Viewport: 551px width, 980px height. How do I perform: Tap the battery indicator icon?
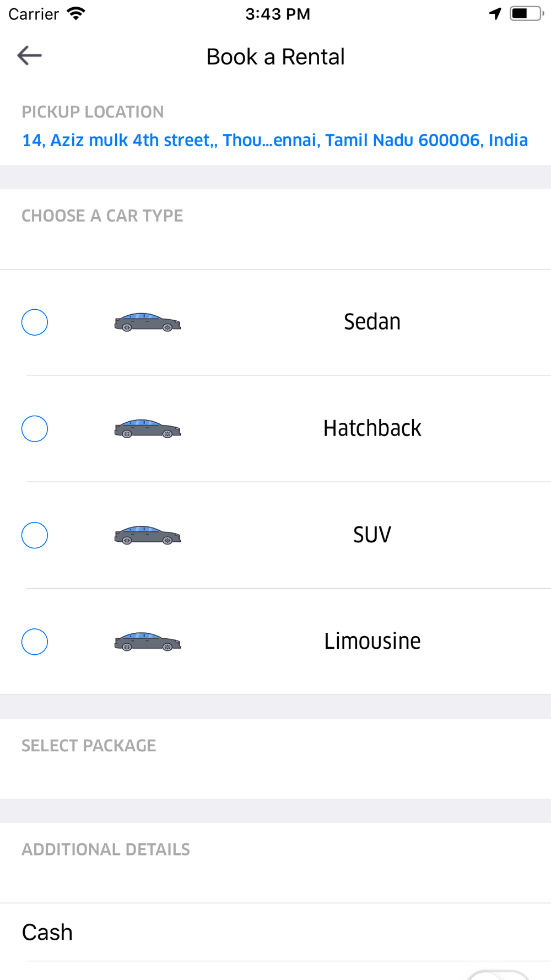pyautogui.click(x=527, y=14)
